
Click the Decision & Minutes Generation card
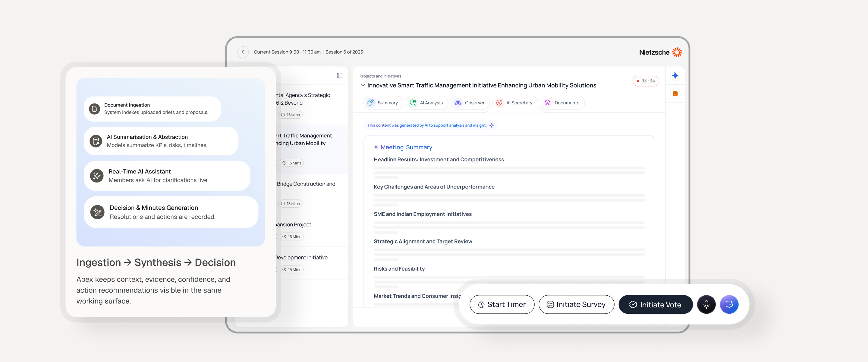pos(171,212)
